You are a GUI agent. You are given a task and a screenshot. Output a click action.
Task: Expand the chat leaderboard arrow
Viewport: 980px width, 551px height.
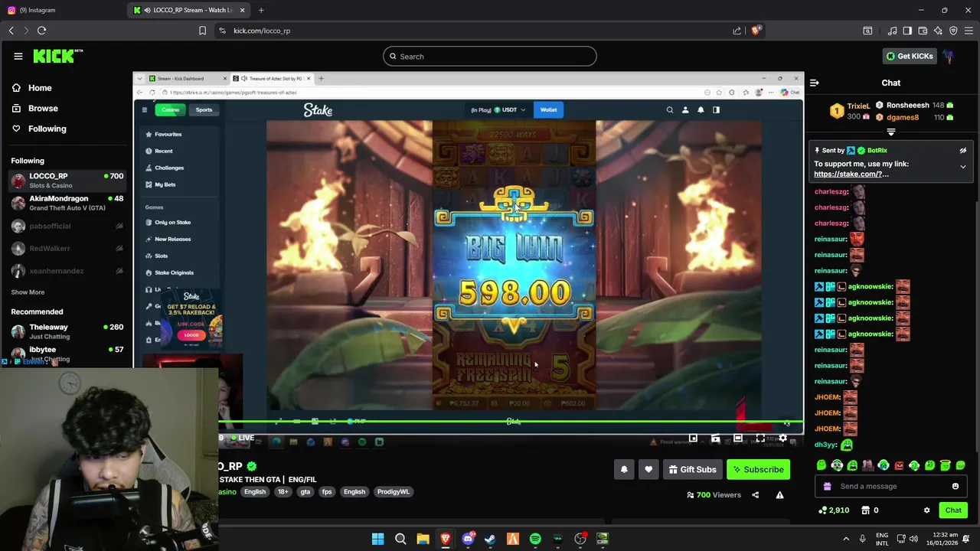tap(890, 132)
